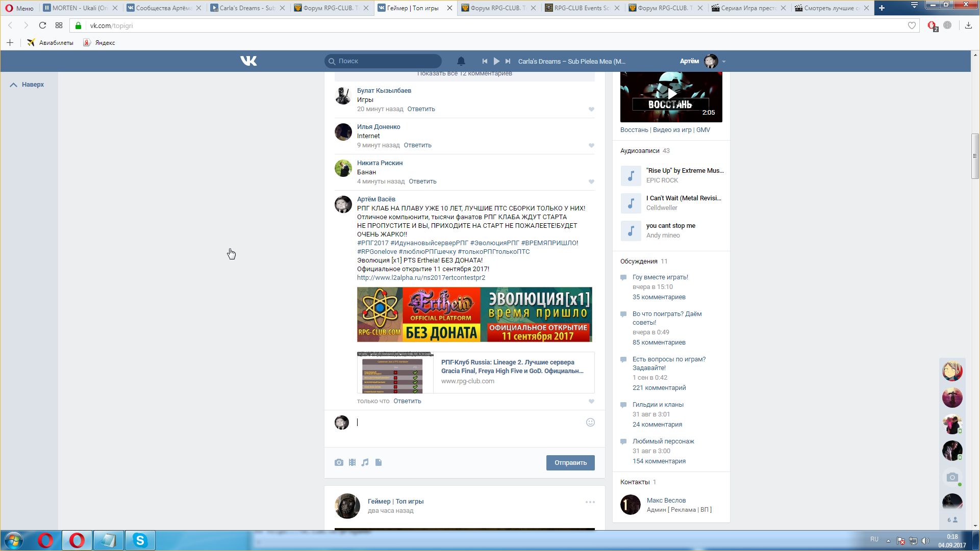Like Артём Васёв's comment

(x=591, y=402)
